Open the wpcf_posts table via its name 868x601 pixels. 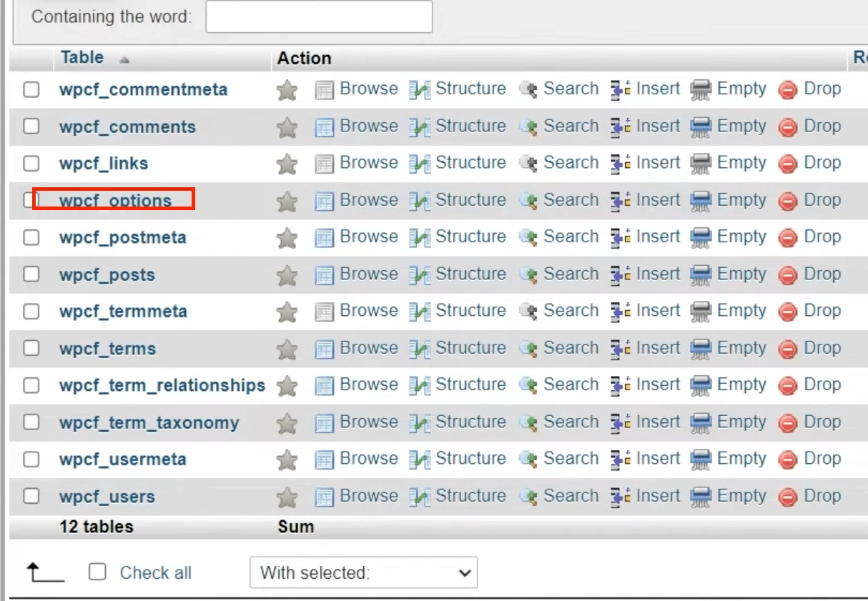107,274
